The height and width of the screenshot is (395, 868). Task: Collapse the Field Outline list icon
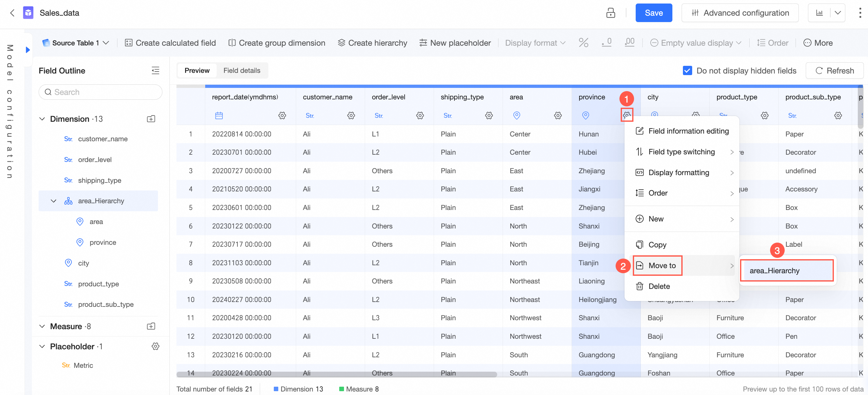click(x=155, y=71)
